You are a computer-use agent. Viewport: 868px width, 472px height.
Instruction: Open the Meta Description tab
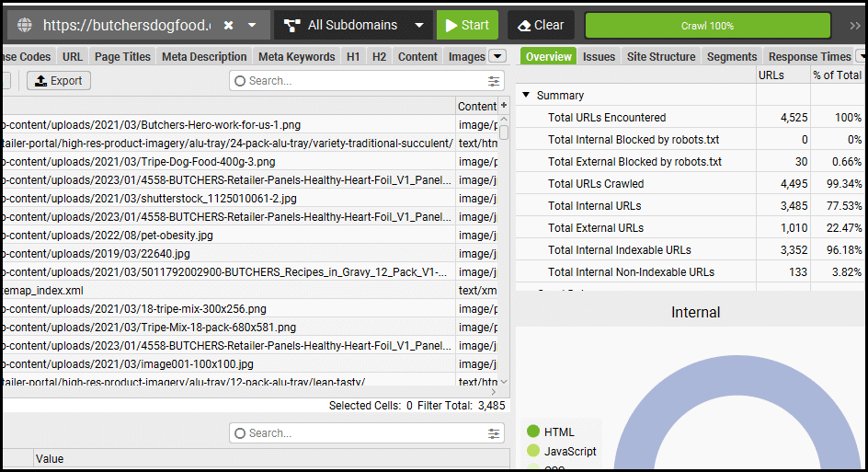click(204, 56)
